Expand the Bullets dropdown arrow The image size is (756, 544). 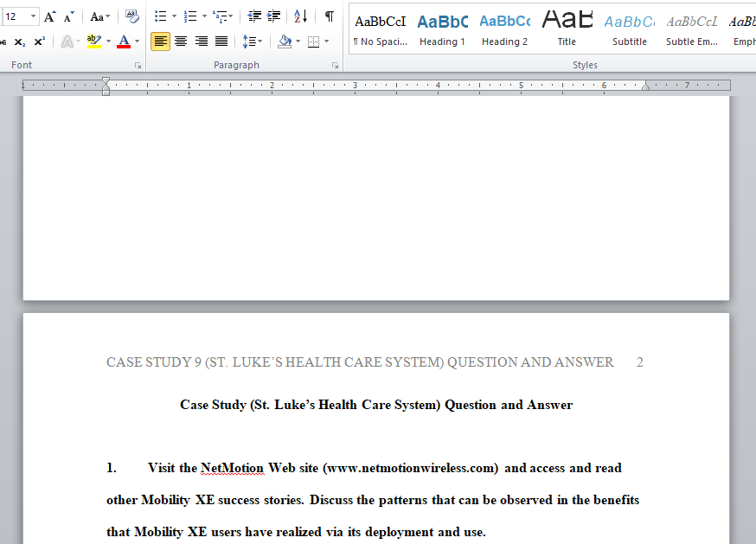coord(174,16)
